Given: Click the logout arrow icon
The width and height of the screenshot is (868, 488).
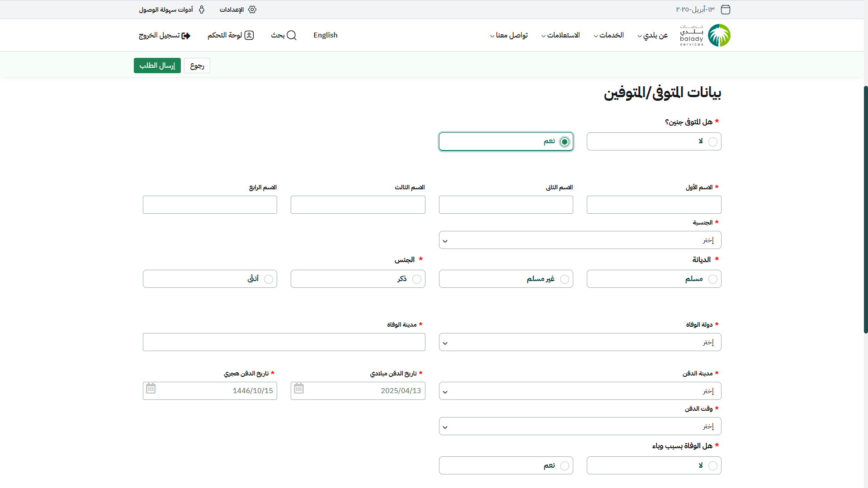Looking at the screenshot, I should [x=186, y=36].
